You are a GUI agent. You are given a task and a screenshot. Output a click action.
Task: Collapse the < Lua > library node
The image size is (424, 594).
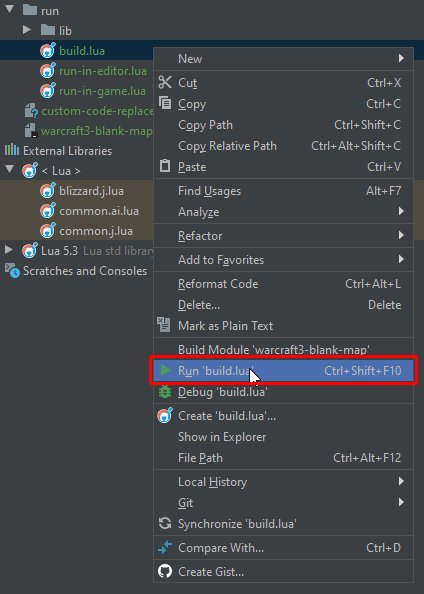click(9, 170)
